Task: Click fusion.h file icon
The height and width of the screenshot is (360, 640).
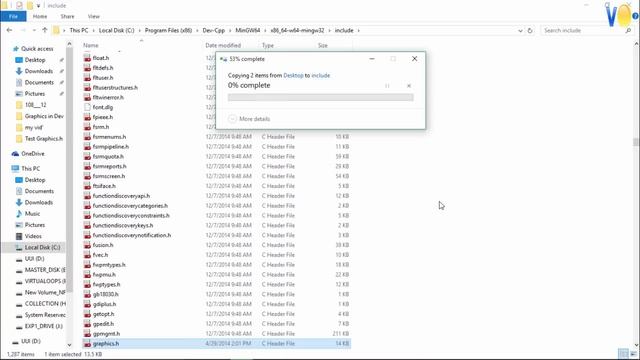Action: [x=87, y=245]
